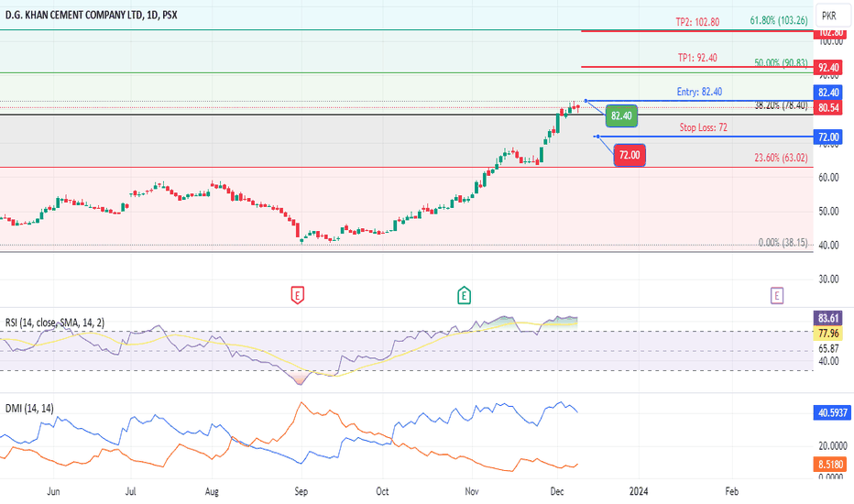Click the TP2: 102.80 label
The height and width of the screenshot is (504, 854).
click(697, 22)
